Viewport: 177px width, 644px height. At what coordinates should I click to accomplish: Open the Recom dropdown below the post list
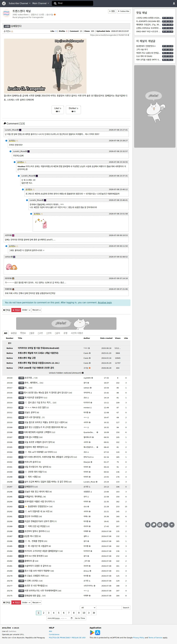tap(36, 602)
